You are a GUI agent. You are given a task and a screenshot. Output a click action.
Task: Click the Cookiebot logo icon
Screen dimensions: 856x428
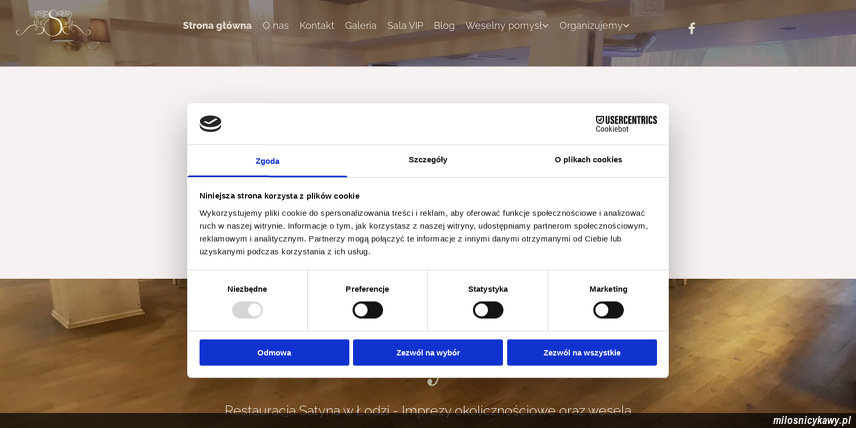[x=210, y=124]
